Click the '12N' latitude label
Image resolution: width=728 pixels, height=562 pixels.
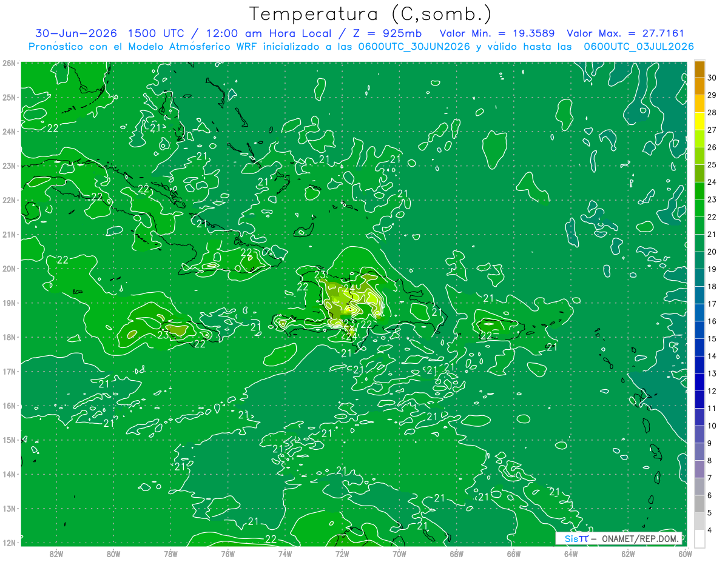(x=9, y=543)
